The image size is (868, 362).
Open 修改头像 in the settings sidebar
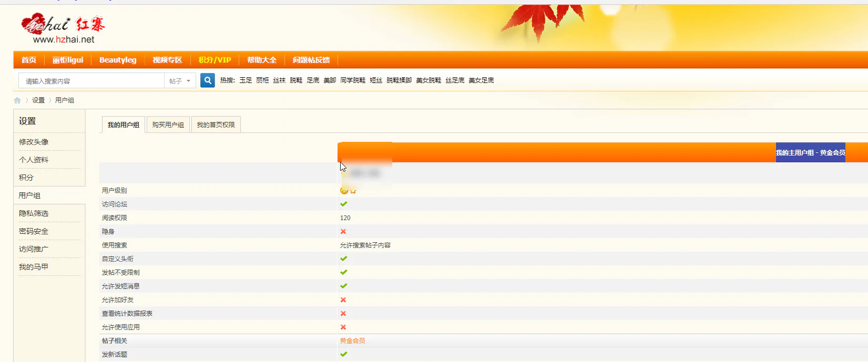(x=34, y=142)
